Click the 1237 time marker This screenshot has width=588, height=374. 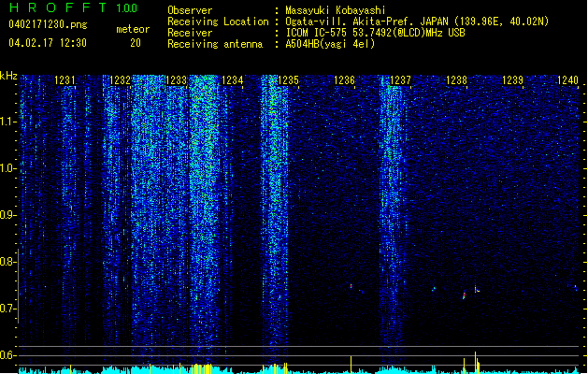tap(400, 80)
